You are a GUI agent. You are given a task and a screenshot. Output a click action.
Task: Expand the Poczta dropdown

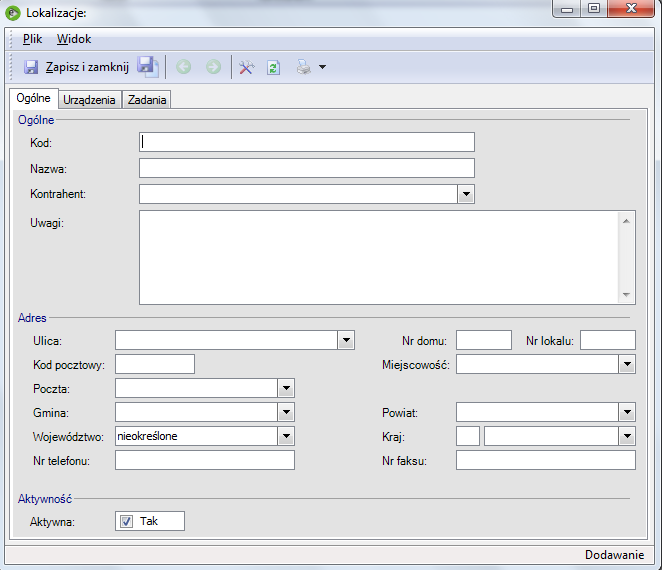(x=286, y=388)
